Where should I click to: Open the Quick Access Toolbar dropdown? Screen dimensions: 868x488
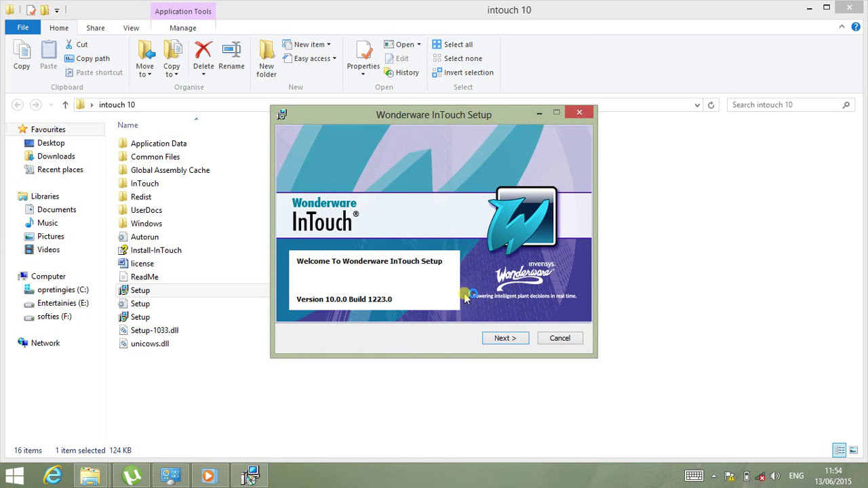pyautogui.click(x=57, y=10)
